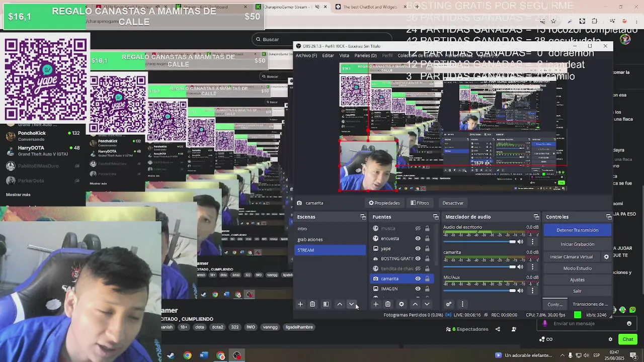Open Filtros for camarita source
The height and width of the screenshot is (362, 644).
(x=420, y=203)
